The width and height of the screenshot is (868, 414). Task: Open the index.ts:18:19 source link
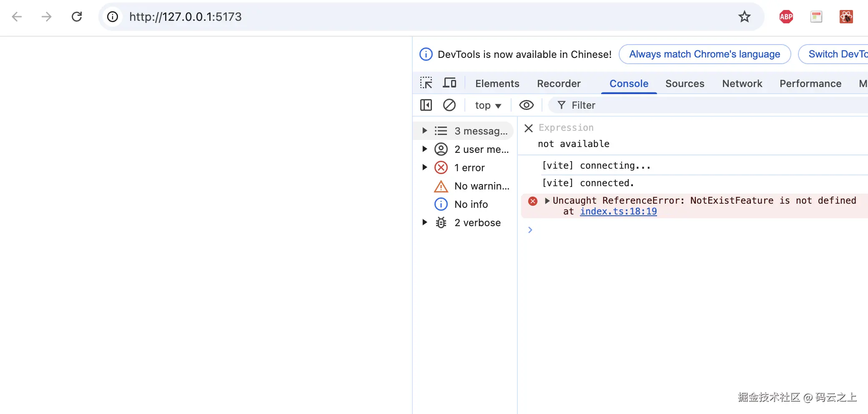tap(618, 212)
